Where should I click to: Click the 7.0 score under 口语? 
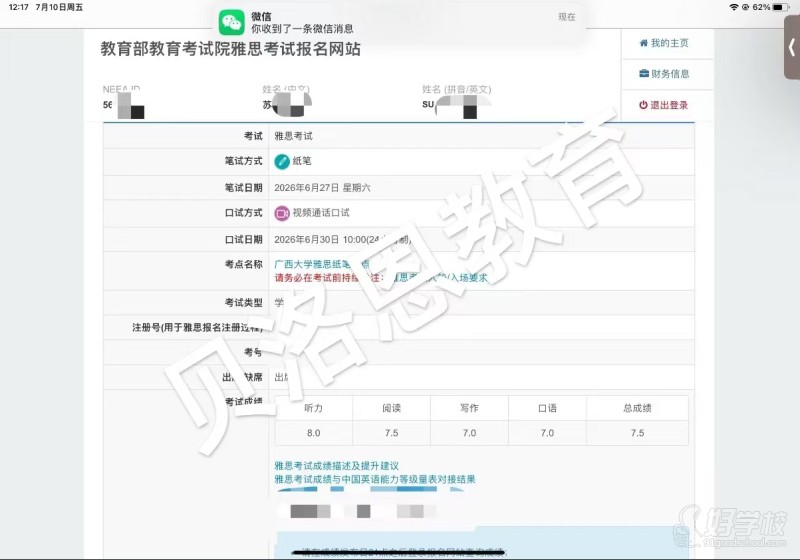coord(547,433)
